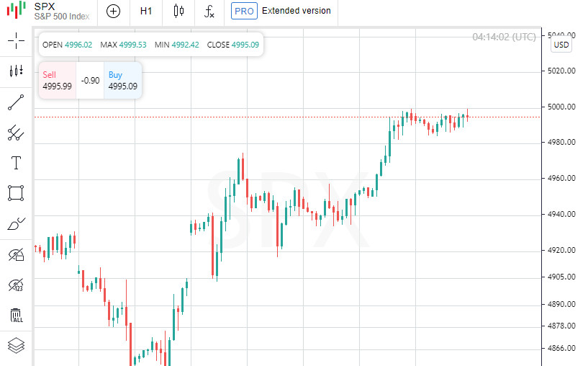Open the candlestick indicators tool in the sidebar
This screenshot has height=366, width=588.
[16, 71]
